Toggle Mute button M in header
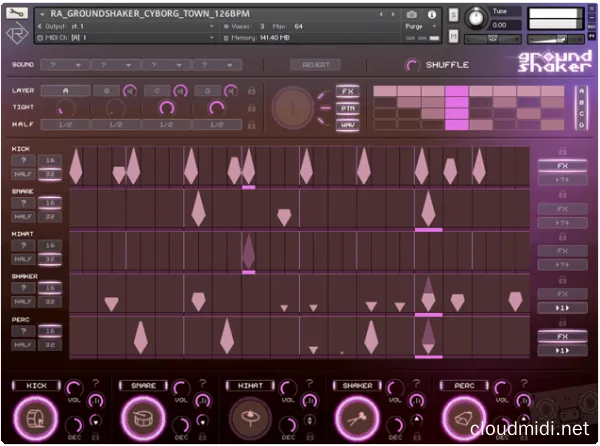This screenshot has height=446, width=600. tap(453, 36)
